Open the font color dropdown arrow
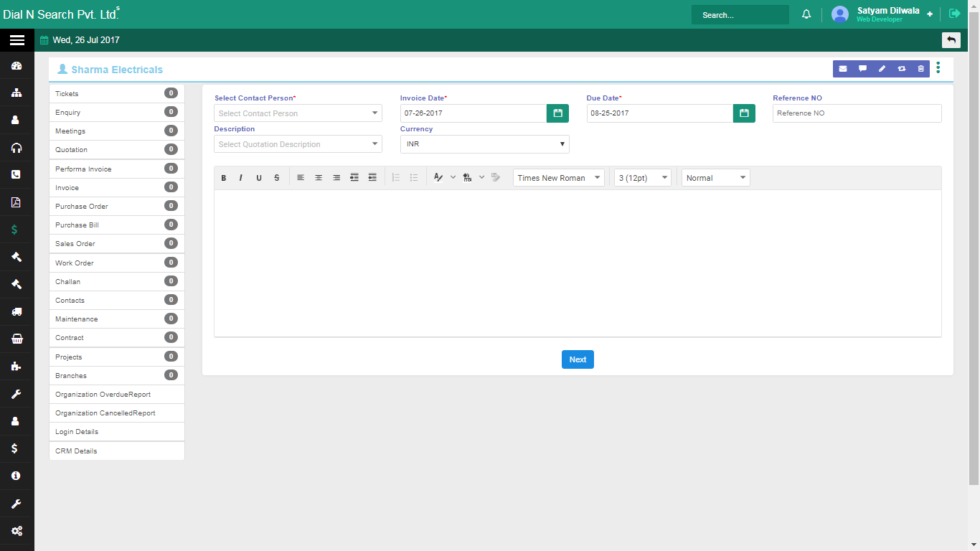The width and height of the screenshot is (980, 551). tap(453, 177)
